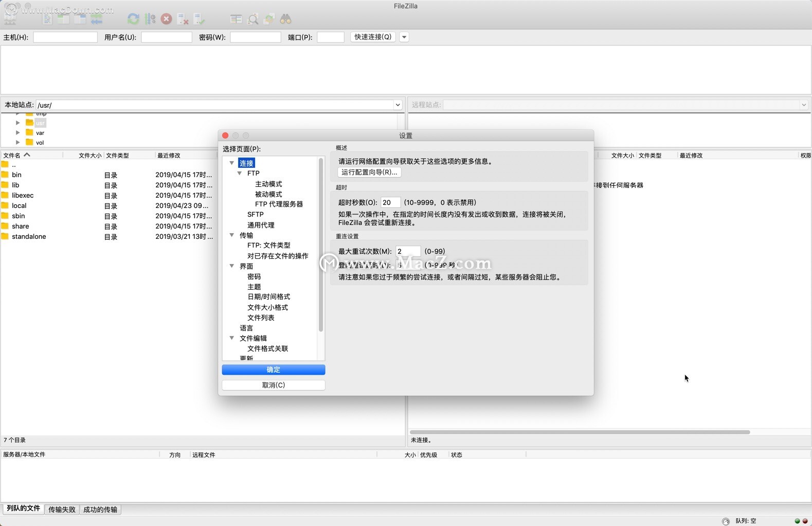Viewport: 812px width, 526px height.
Task: Select FTP 代理服务器 settings page
Action: click(x=279, y=204)
